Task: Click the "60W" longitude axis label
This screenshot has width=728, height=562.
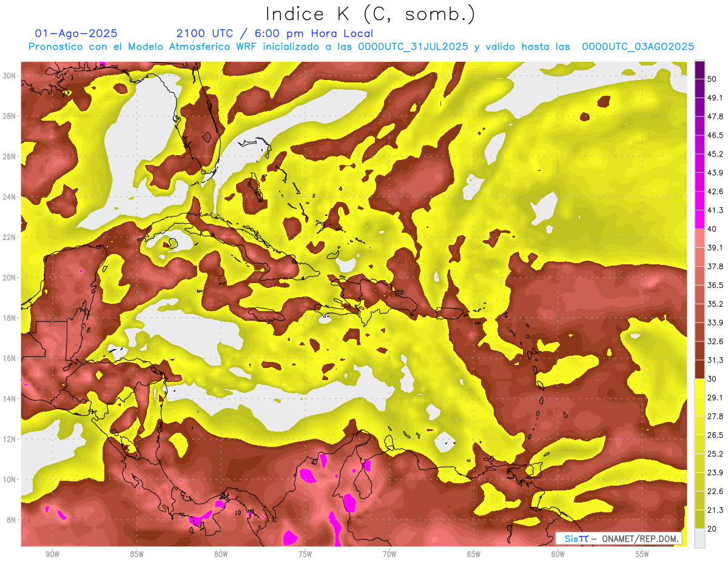Action: (x=558, y=554)
